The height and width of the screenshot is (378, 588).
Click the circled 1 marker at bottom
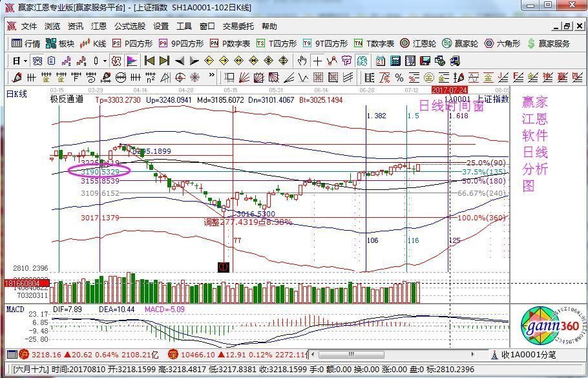pyautogui.click(x=224, y=267)
